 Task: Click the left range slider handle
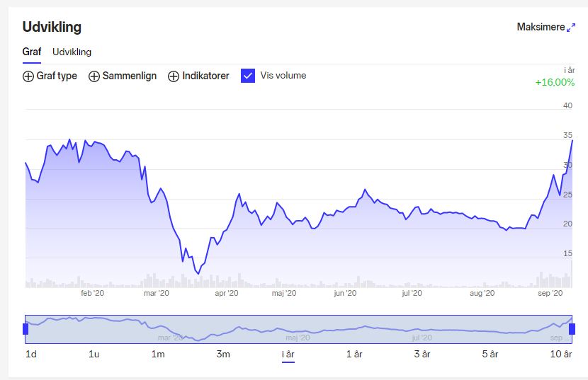point(26,329)
